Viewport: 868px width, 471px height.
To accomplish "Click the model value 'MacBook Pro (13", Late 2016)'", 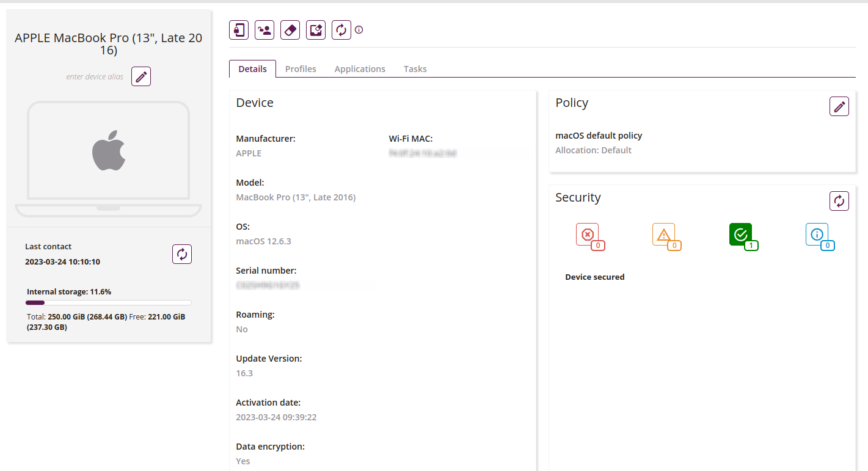I will [296, 197].
